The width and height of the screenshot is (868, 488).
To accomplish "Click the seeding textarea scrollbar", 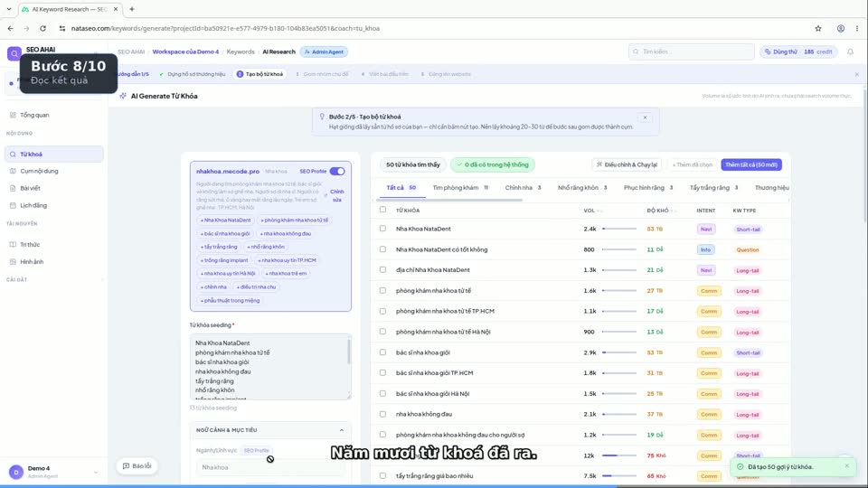I will (x=349, y=352).
